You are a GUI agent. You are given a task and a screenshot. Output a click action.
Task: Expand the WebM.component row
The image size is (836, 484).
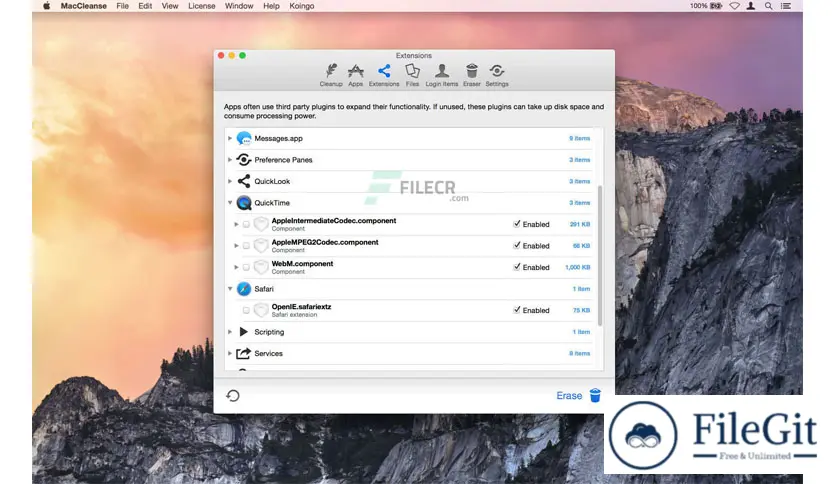tap(236, 267)
